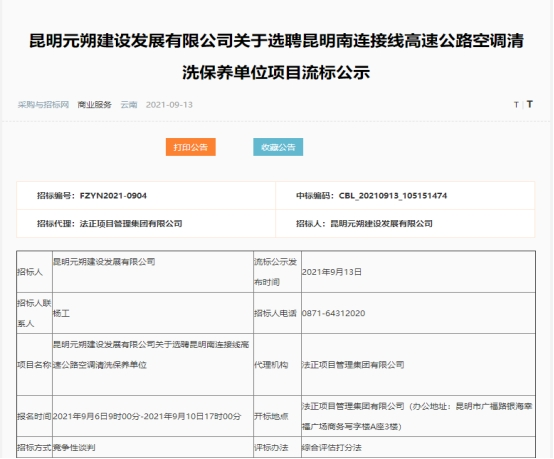Select the small T font size icon
Image resolution: width=554 pixels, height=459 pixels.
pos(516,105)
